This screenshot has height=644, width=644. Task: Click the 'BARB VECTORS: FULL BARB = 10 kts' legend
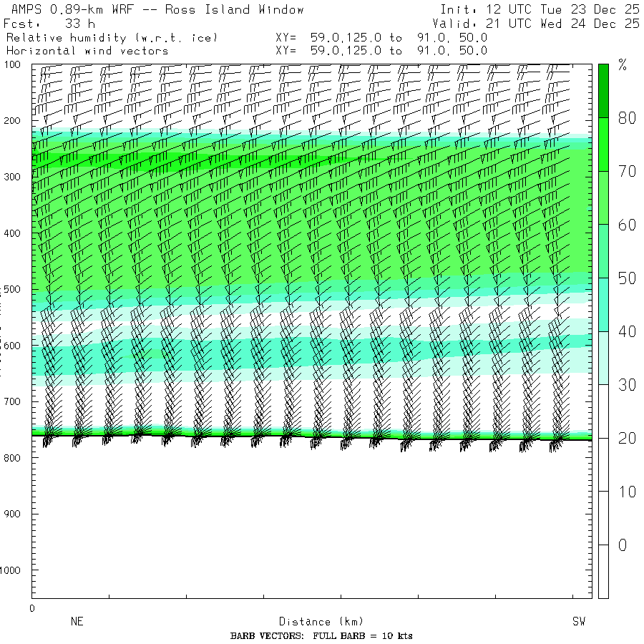pyautogui.click(x=321, y=636)
